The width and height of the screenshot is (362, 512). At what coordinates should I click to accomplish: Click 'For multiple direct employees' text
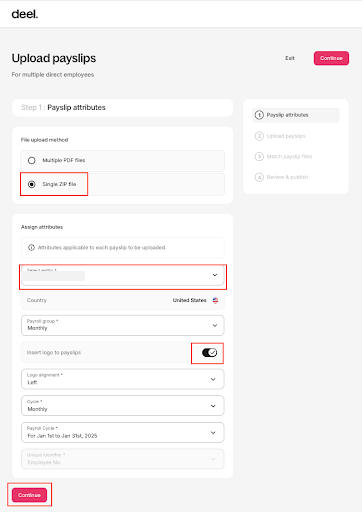point(53,75)
